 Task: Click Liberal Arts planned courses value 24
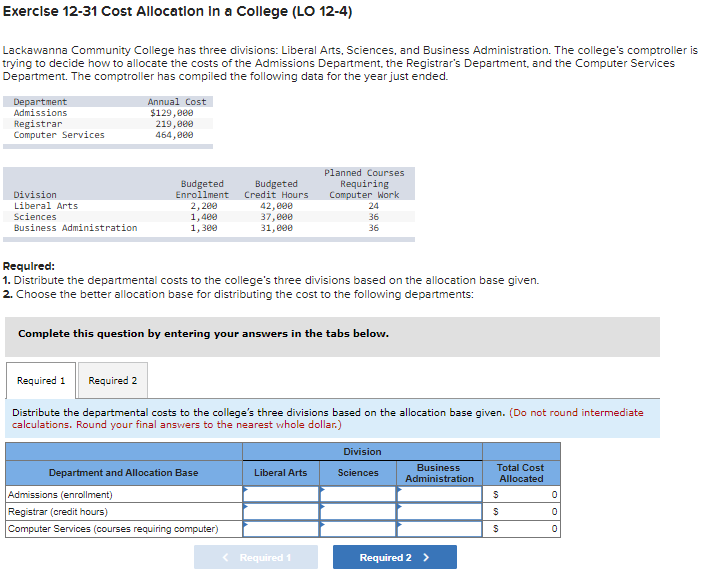click(x=373, y=206)
